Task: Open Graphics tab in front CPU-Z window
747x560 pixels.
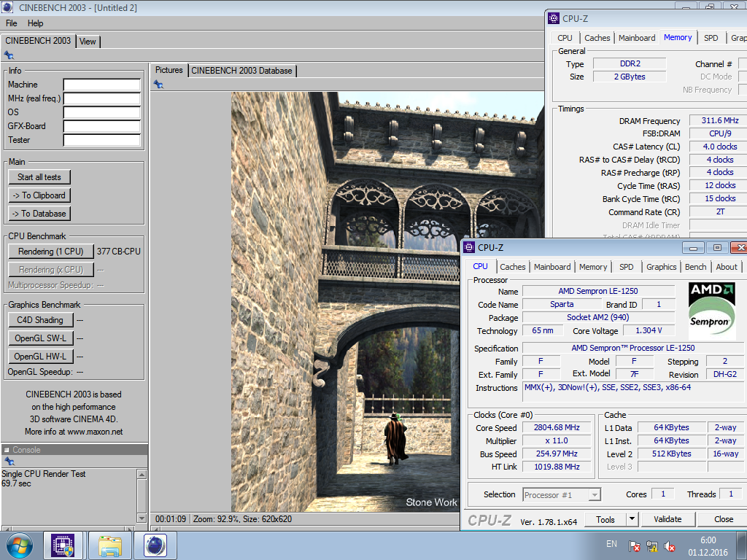Action: (x=661, y=267)
